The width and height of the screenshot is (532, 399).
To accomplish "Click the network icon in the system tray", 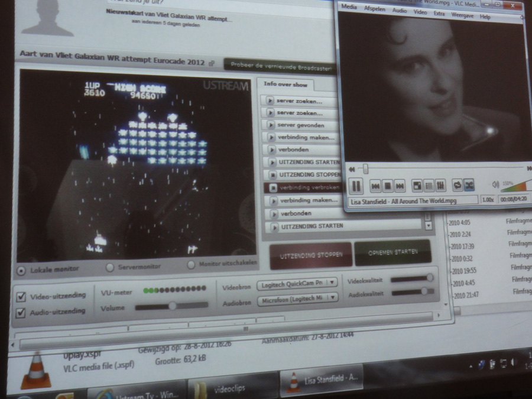I will tap(503, 364).
